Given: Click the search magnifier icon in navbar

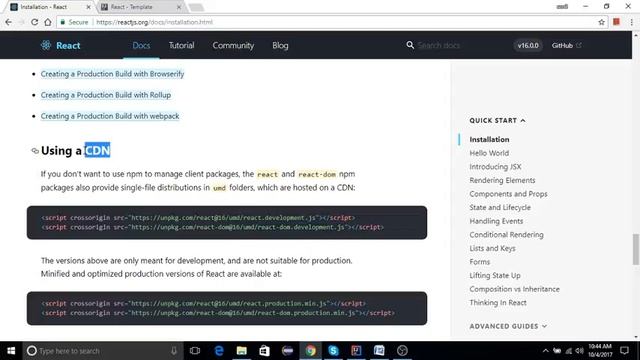Looking at the screenshot, I should coord(410,45).
